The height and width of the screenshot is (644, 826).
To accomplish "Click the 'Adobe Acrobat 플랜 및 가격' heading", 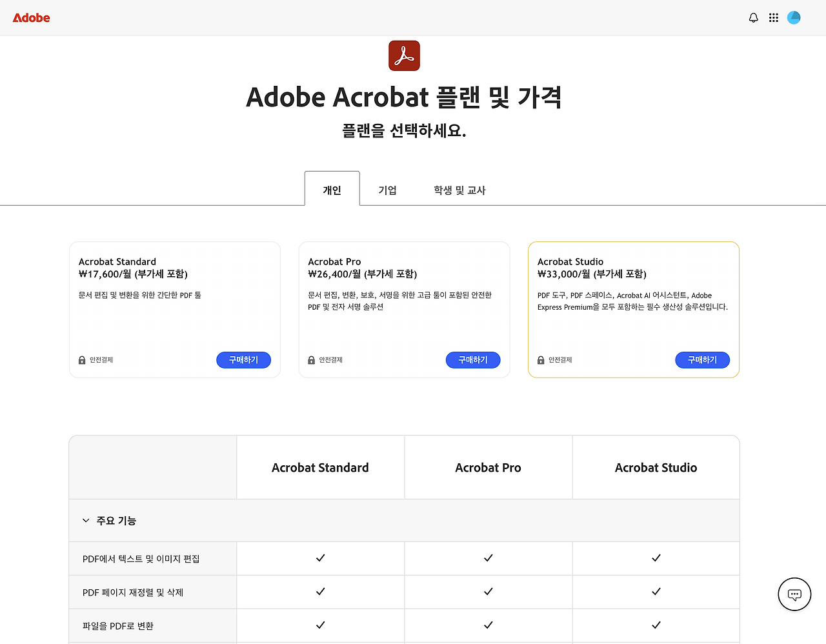I will (404, 97).
